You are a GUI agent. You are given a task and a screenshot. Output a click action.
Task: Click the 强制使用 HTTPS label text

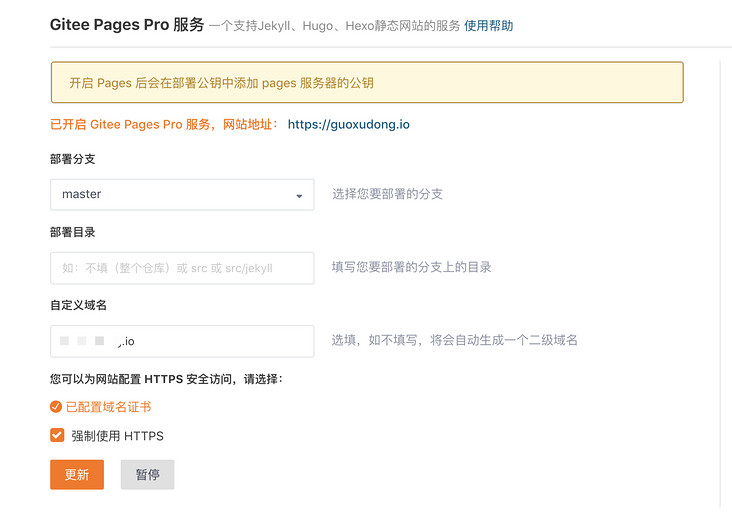pyautogui.click(x=117, y=436)
